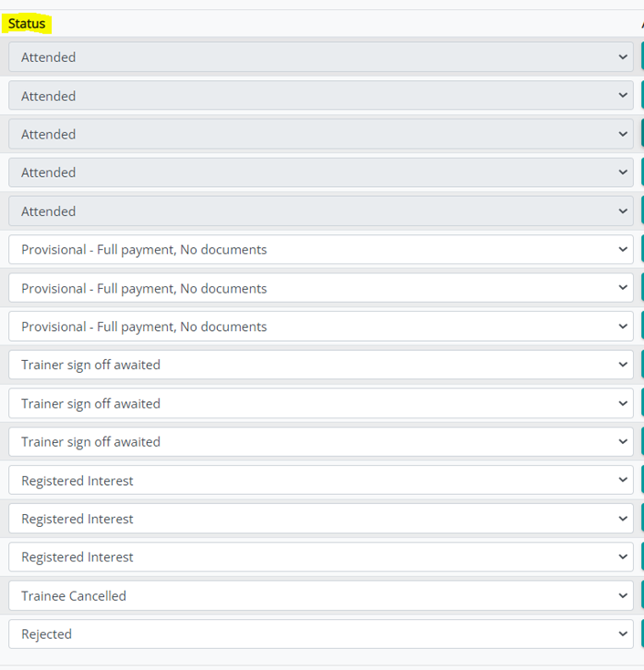Open the second Attended status dropdown

pos(320,96)
